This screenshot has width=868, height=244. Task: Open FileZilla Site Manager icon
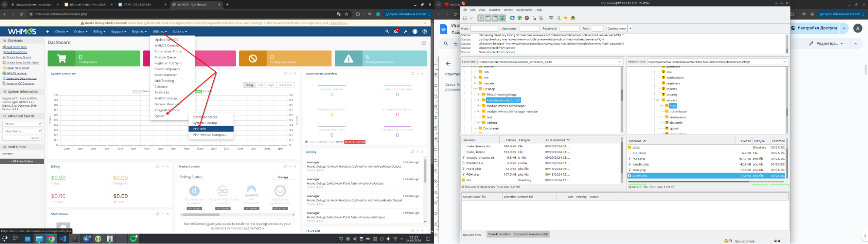(465, 18)
